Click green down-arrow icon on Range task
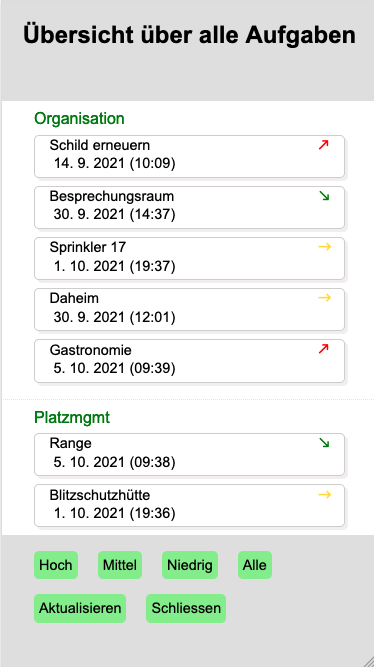 [324, 443]
